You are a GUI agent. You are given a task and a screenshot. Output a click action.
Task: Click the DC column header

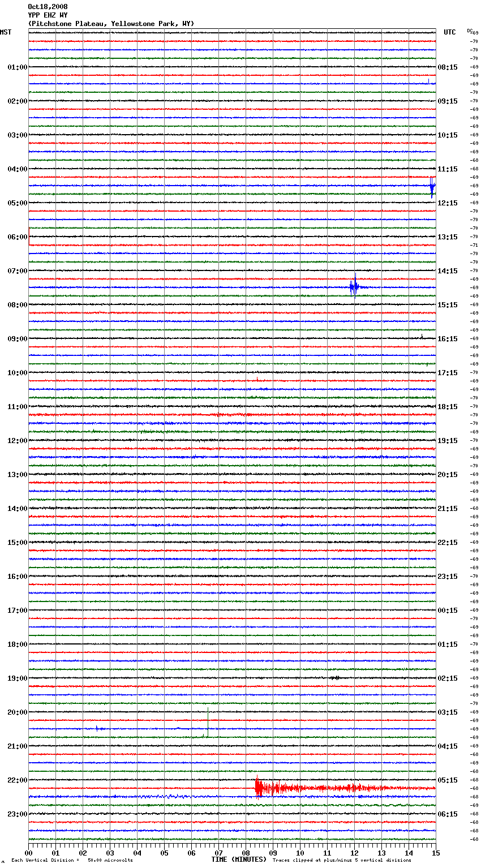[x=470, y=31]
